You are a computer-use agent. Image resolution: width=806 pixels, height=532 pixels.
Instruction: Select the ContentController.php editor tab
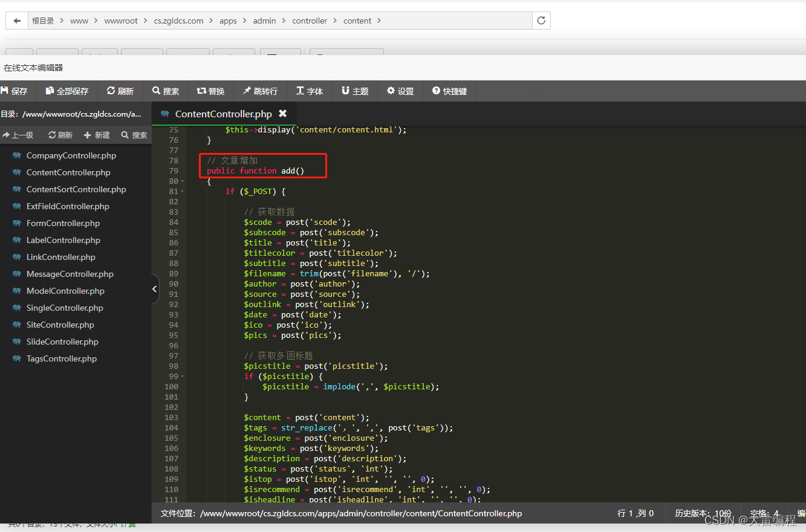223,114
